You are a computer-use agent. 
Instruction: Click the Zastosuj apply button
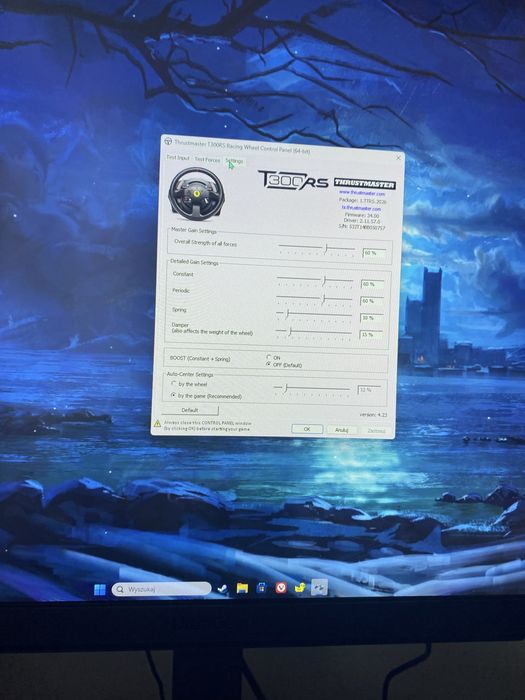tap(376, 431)
